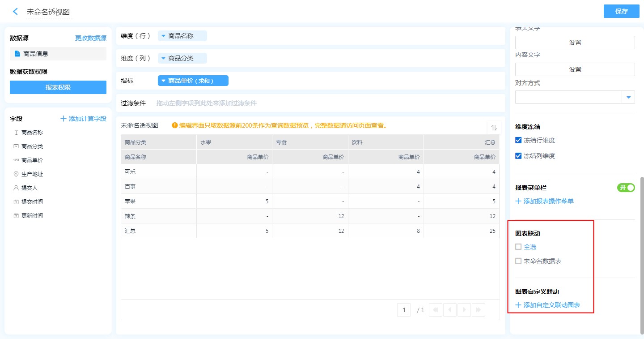Viewport: 644px width, 339px height.
Task: Click the back arrow icon
Action: (16, 12)
